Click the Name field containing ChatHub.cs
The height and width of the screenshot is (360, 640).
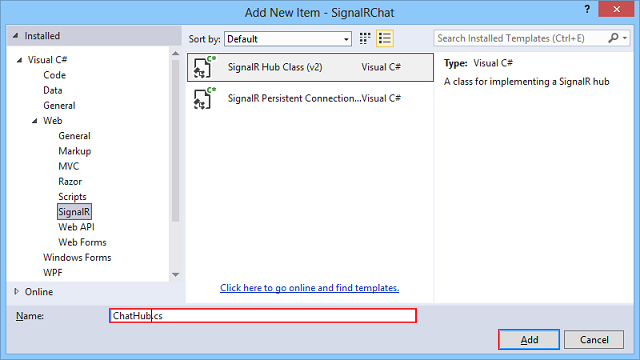[x=263, y=316]
